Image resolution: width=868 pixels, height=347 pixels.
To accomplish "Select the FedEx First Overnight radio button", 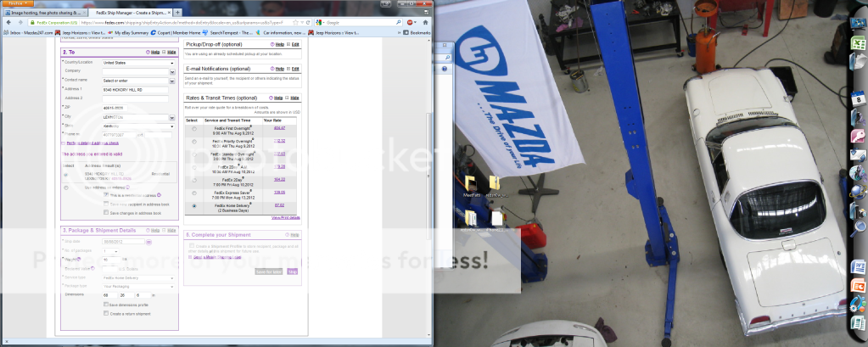I will coord(194,128).
